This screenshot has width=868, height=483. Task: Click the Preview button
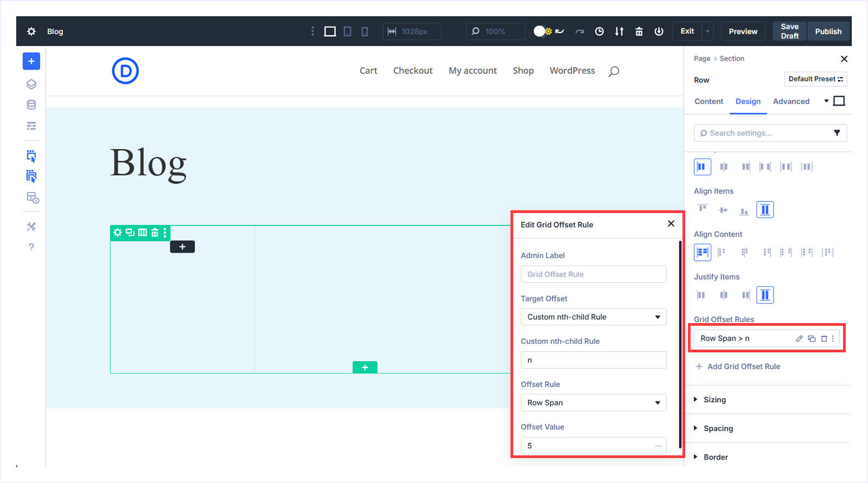point(743,31)
